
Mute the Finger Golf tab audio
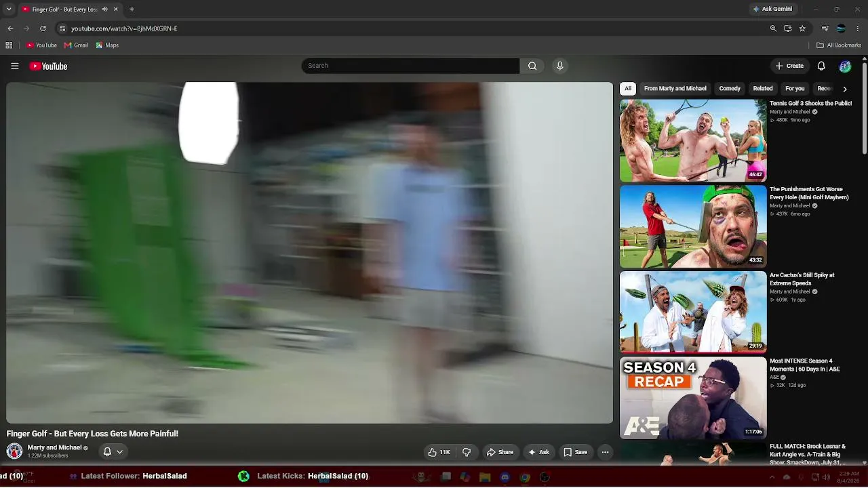pyautogui.click(x=104, y=9)
